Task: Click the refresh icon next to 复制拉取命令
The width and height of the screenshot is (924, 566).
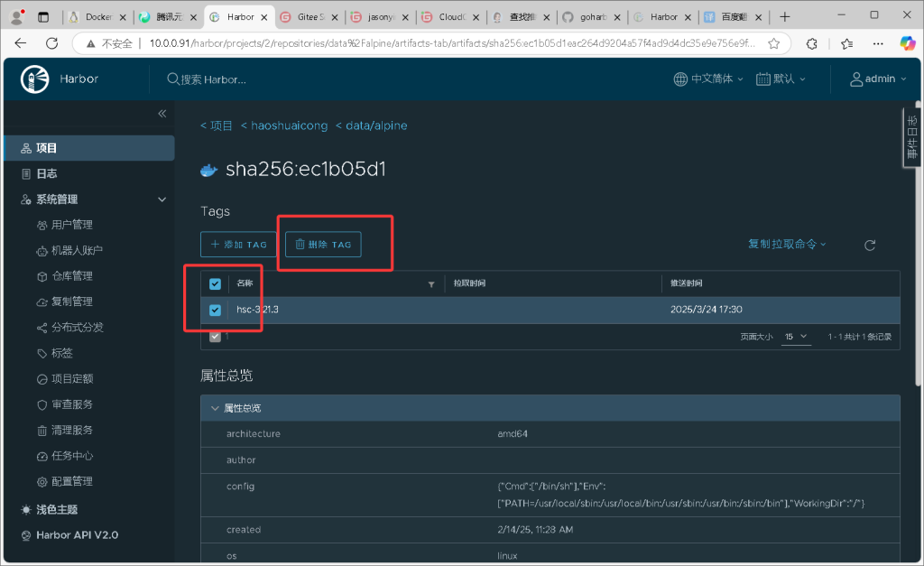Action: point(870,245)
